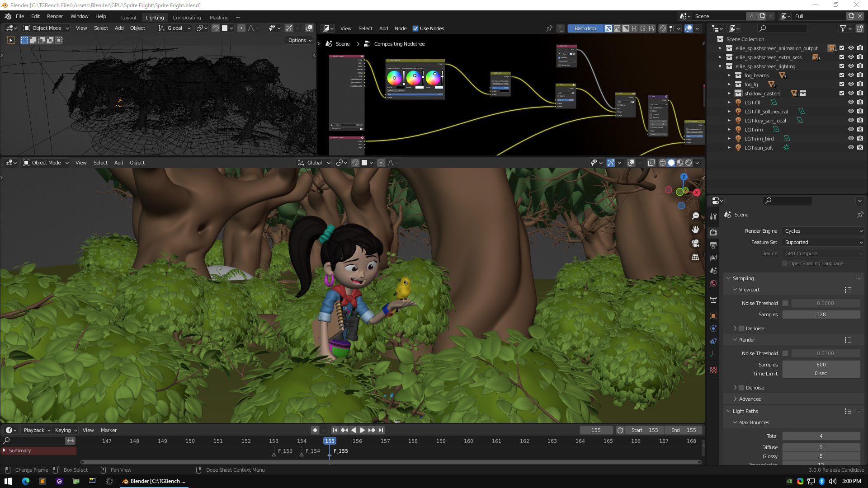Select solid shading in main viewport
The image size is (868, 488).
click(x=671, y=163)
